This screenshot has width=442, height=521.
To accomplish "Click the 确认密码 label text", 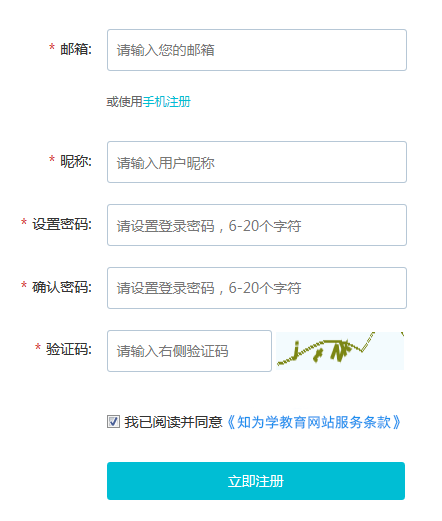I will [62, 287].
